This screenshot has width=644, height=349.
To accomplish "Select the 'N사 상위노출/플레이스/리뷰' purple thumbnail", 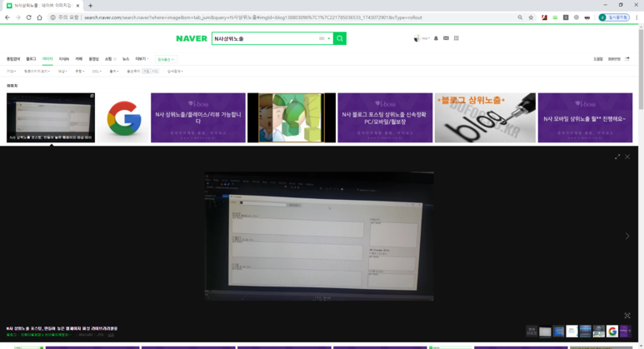I will point(198,117).
